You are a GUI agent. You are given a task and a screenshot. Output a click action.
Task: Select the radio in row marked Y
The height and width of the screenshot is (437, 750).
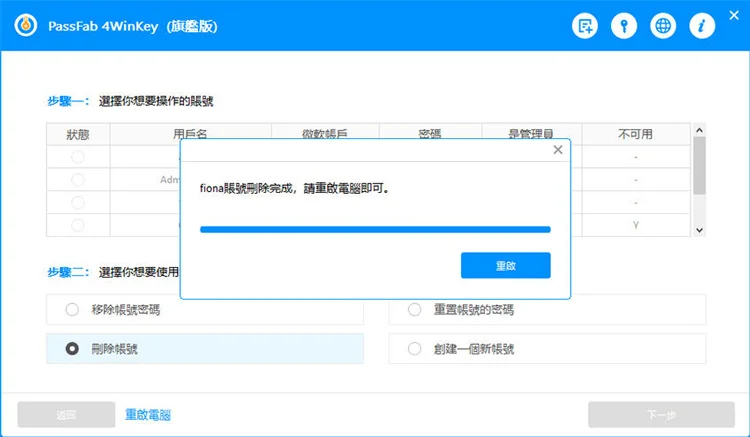click(x=77, y=225)
